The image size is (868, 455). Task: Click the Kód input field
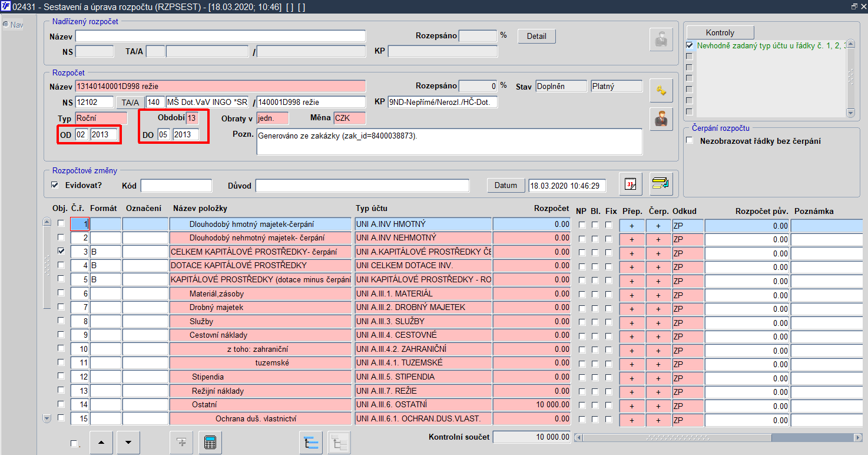(176, 186)
